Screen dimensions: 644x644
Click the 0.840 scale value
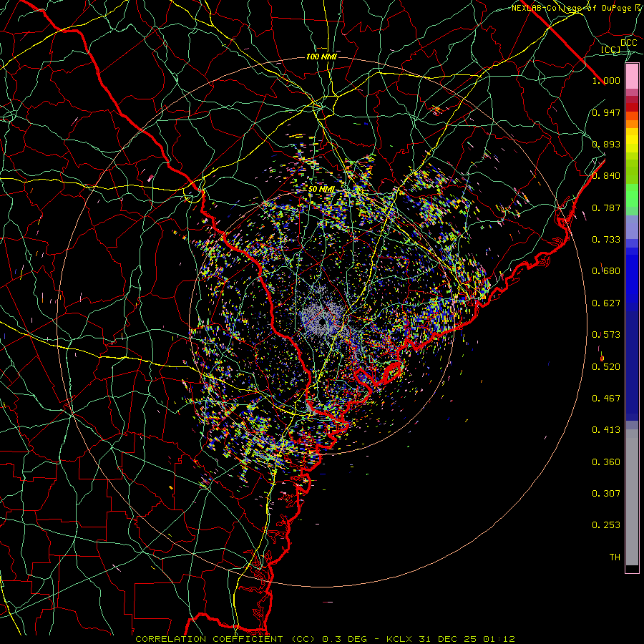tap(606, 175)
